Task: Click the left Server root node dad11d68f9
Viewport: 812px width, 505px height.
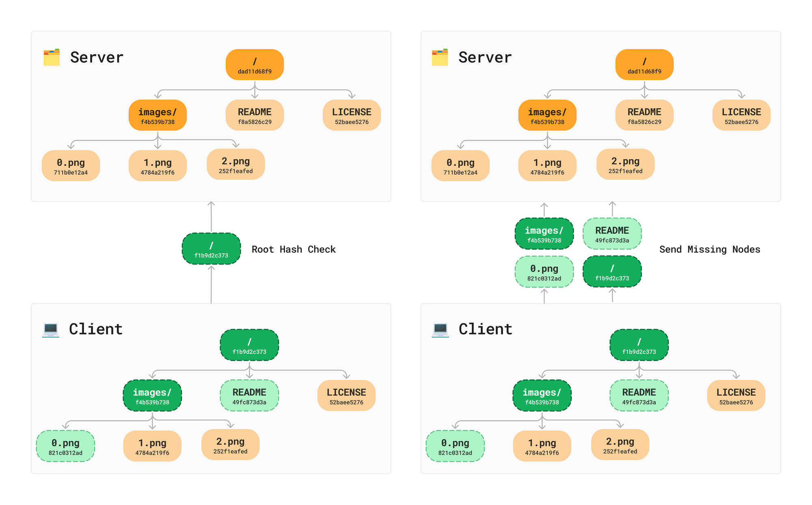Action: (x=255, y=65)
